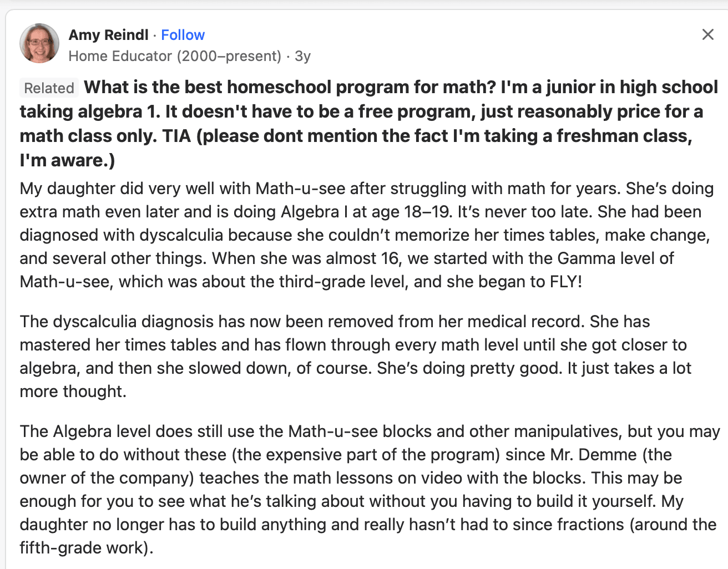Click the Follow link next to Amy Reindl

(183, 34)
